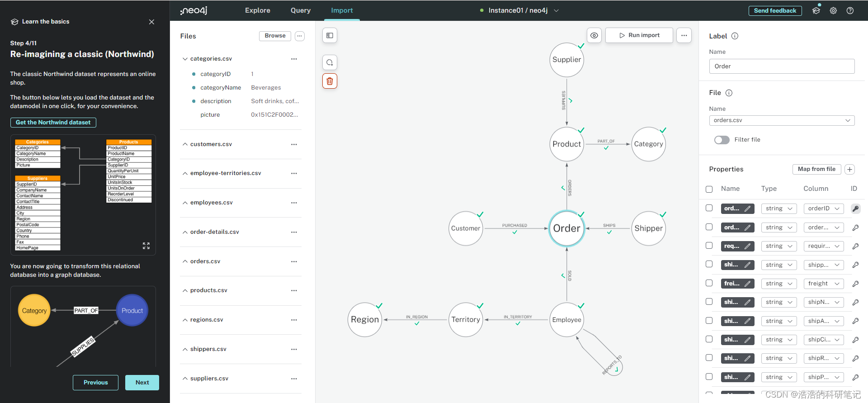Open the type dropdown for orderID row

[779, 209]
